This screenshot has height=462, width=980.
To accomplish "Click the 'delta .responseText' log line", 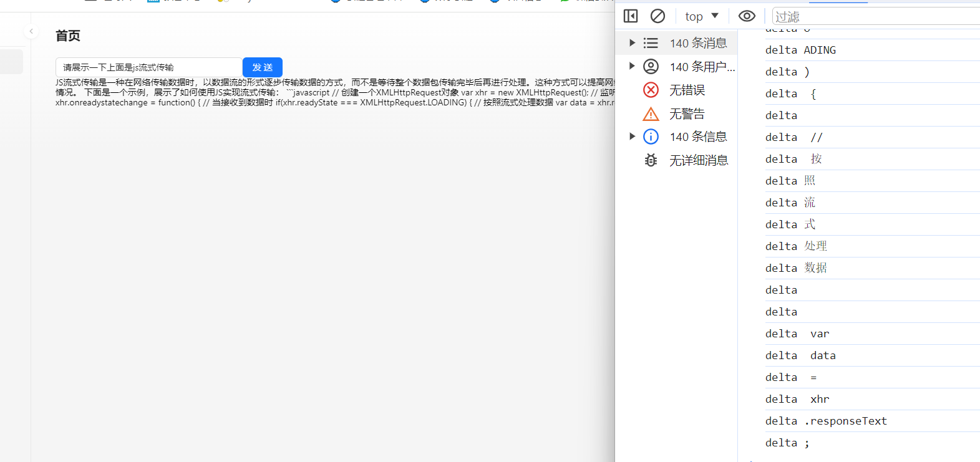I will [873, 421].
